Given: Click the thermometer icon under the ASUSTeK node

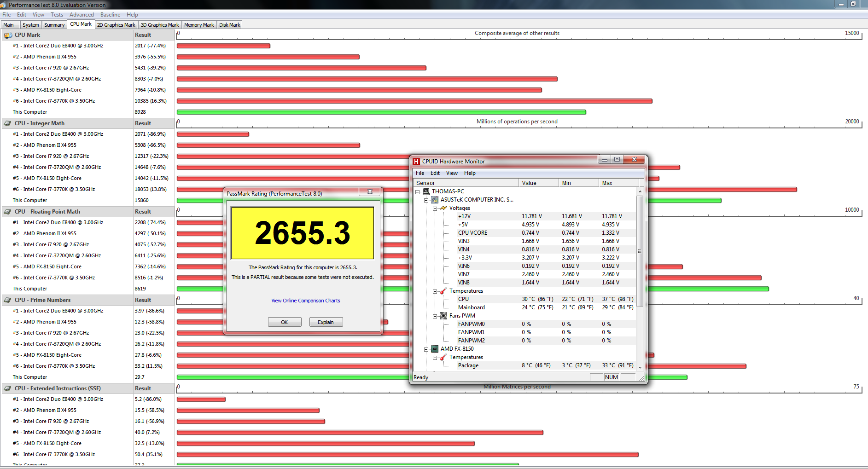Looking at the screenshot, I should [443, 291].
